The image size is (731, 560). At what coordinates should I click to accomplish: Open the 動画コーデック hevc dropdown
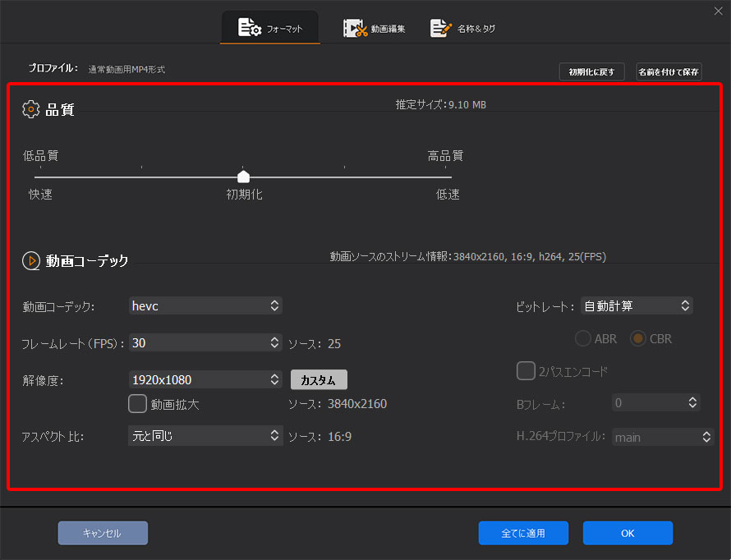(x=205, y=305)
